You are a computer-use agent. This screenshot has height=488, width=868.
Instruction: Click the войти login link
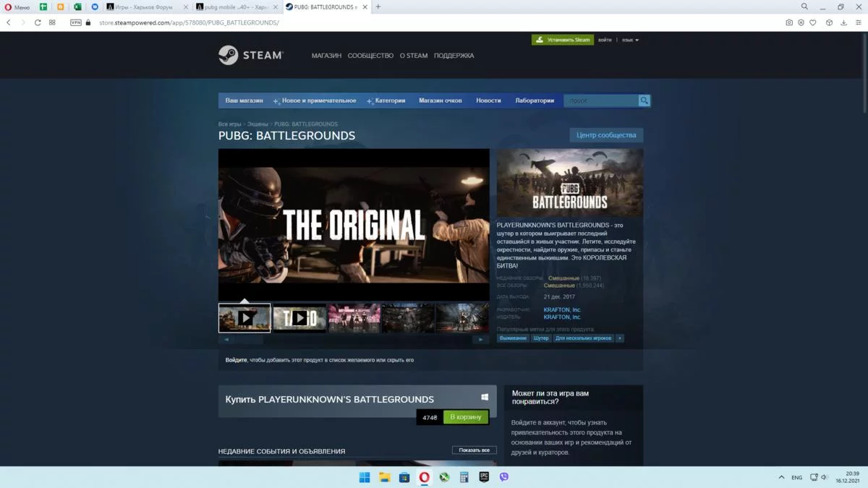click(x=605, y=40)
